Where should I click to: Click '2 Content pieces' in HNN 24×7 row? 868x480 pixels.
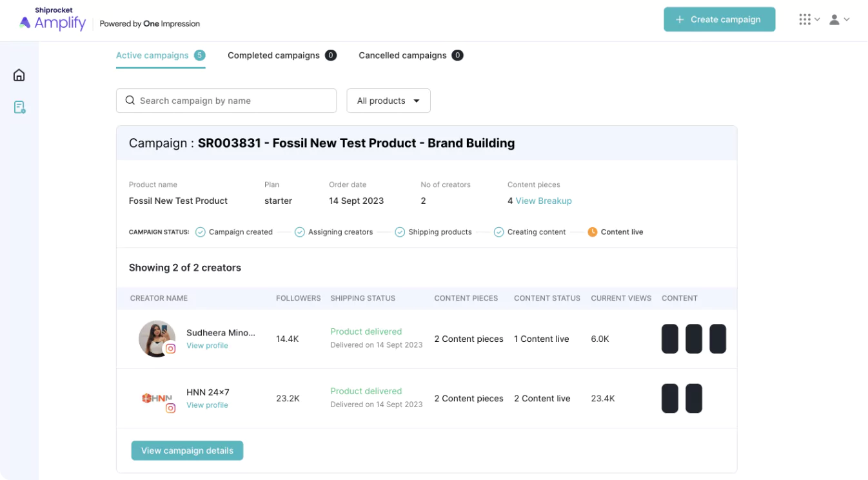tap(469, 398)
